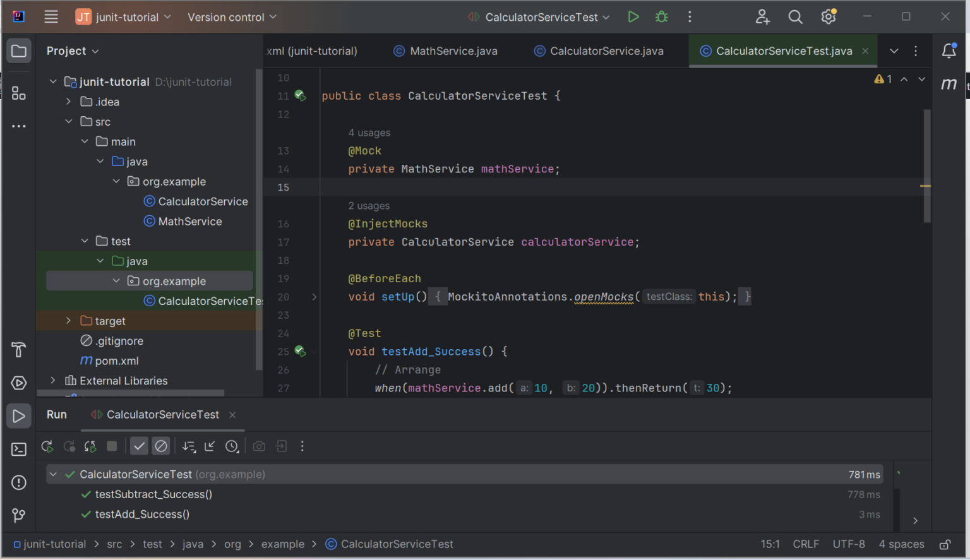Viewport: 970px width, 560px height.
Task: Toggle Show Passed tests filter
Action: pyautogui.click(x=139, y=446)
